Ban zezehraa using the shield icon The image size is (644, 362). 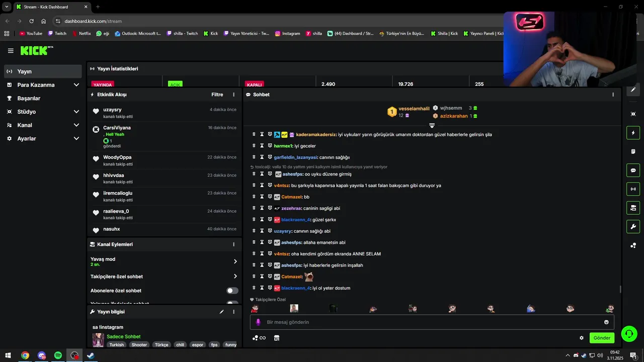click(270, 208)
